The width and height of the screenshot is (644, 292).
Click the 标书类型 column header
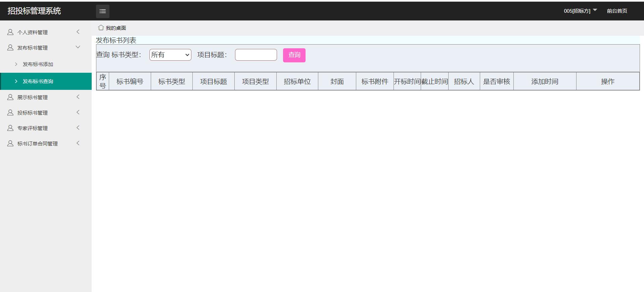[172, 81]
